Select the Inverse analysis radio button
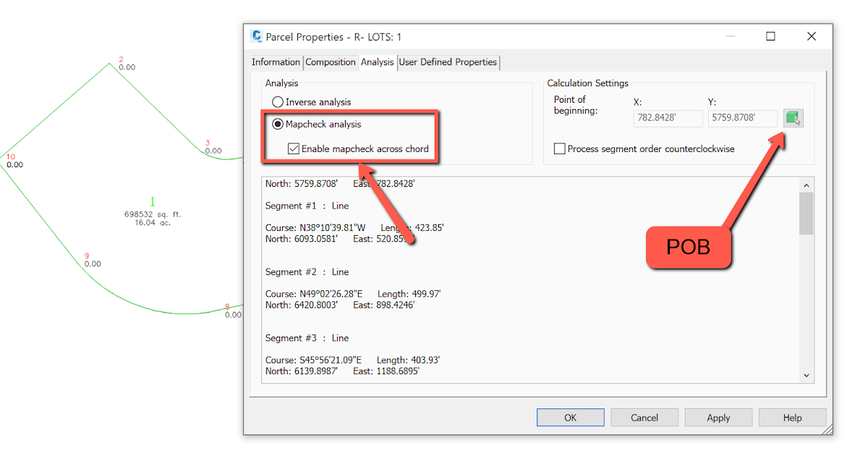Viewport: 868px width, 456px height. [x=278, y=102]
